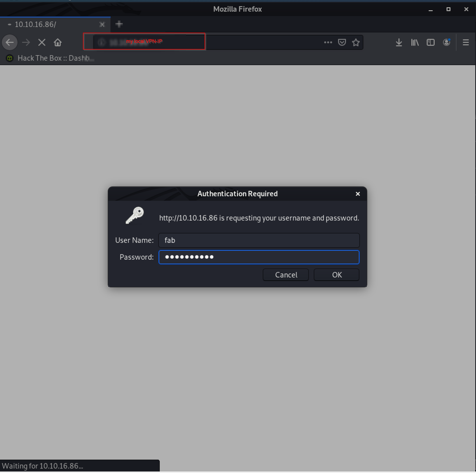This screenshot has height=473, width=476.
Task: Click the Mozilla Firefox window title
Action: (238, 9)
